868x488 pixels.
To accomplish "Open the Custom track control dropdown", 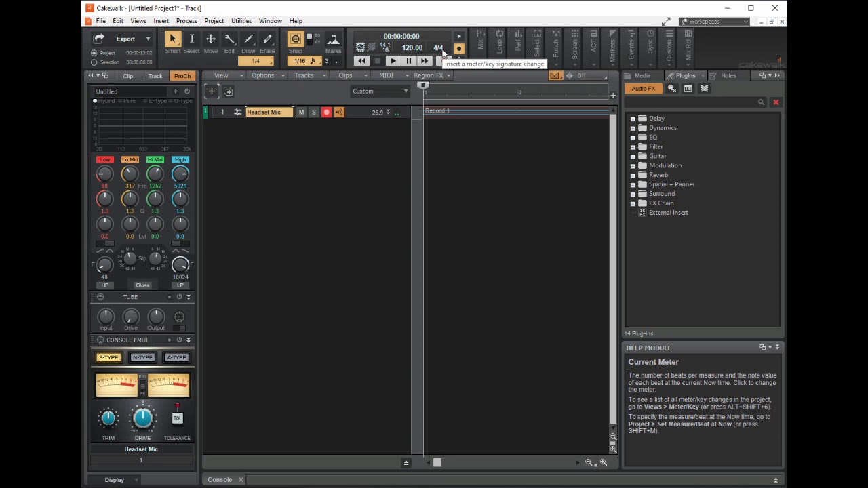I will (380, 91).
